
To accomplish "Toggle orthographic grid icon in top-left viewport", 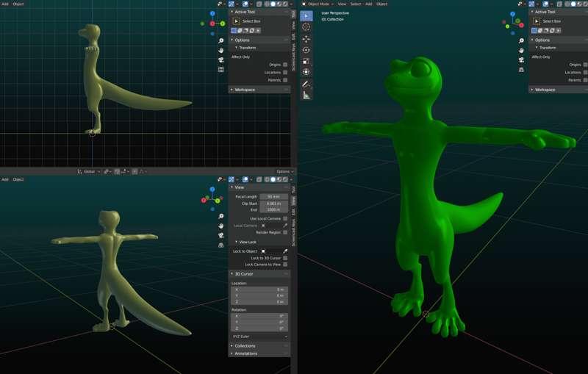I will [221, 69].
